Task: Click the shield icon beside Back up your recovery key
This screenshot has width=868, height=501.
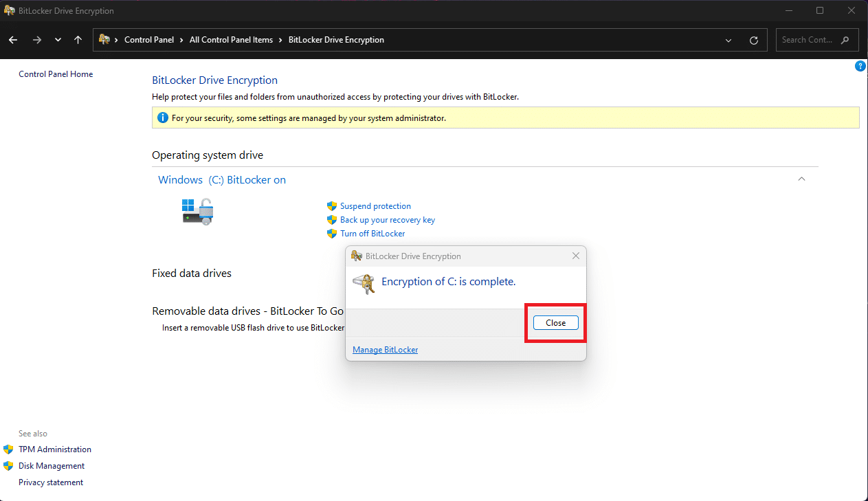Action: (x=332, y=220)
